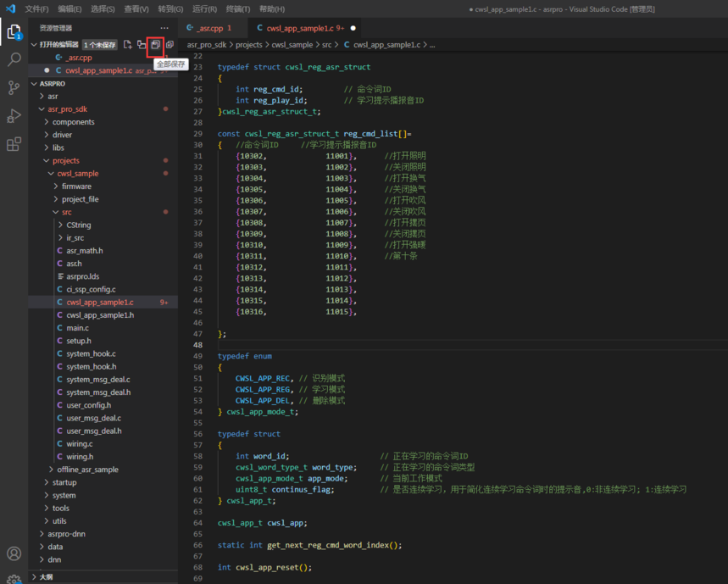Click the projects breadcrumb

coord(249,45)
